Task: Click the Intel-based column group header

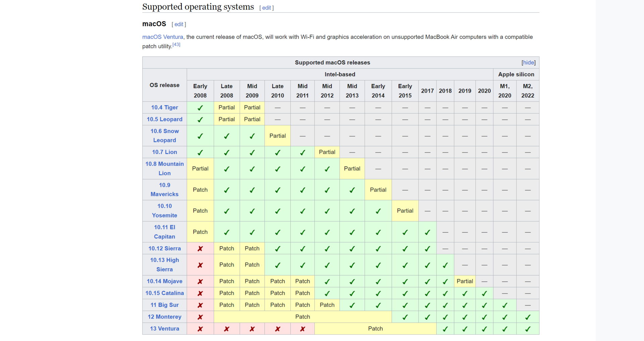Action: (x=340, y=74)
